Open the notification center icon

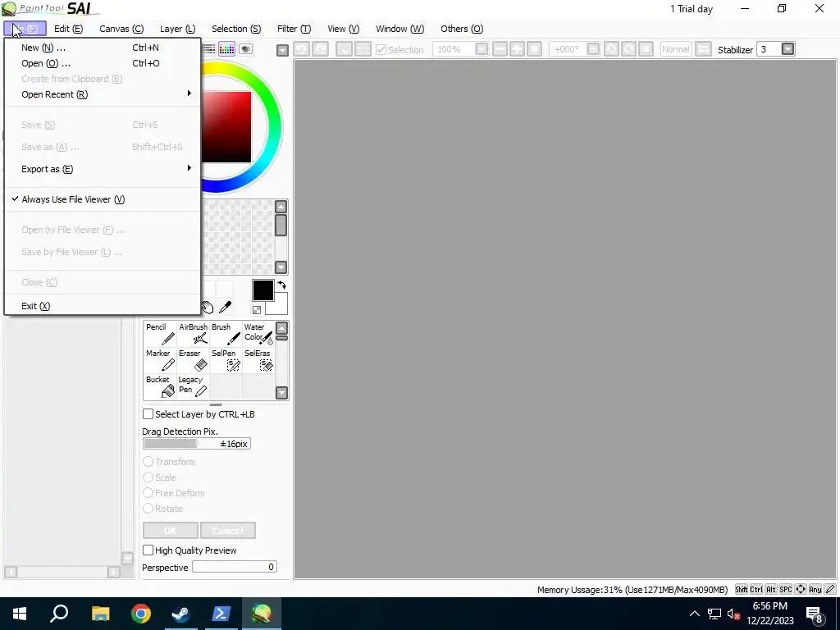point(815,614)
